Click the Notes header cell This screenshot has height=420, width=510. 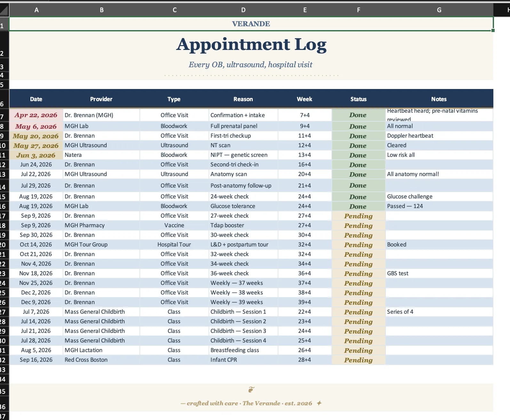[x=439, y=99]
